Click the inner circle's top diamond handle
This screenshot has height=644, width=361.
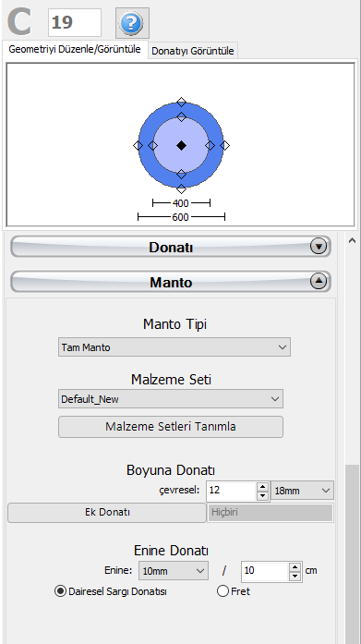(x=181, y=117)
